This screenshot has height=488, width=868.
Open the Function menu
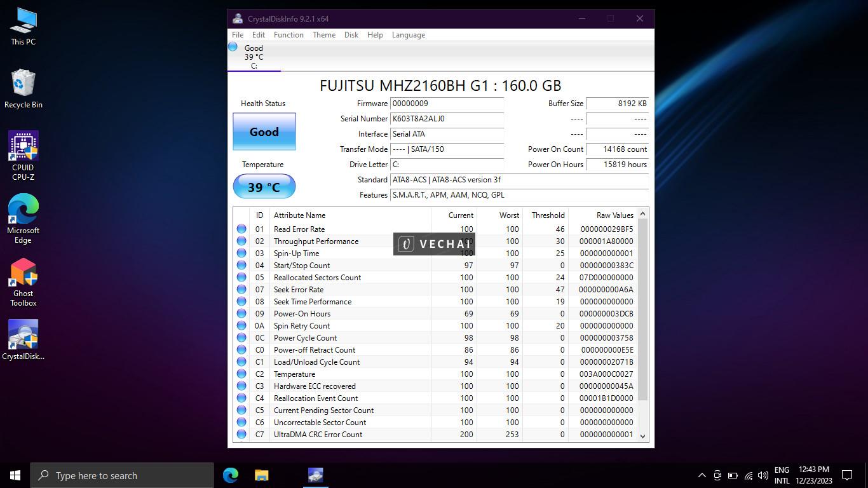coord(288,35)
